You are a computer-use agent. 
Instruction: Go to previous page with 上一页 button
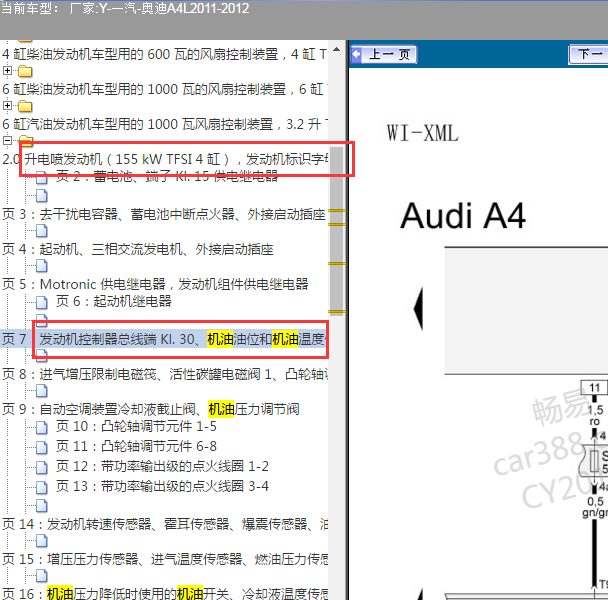click(383, 55)
